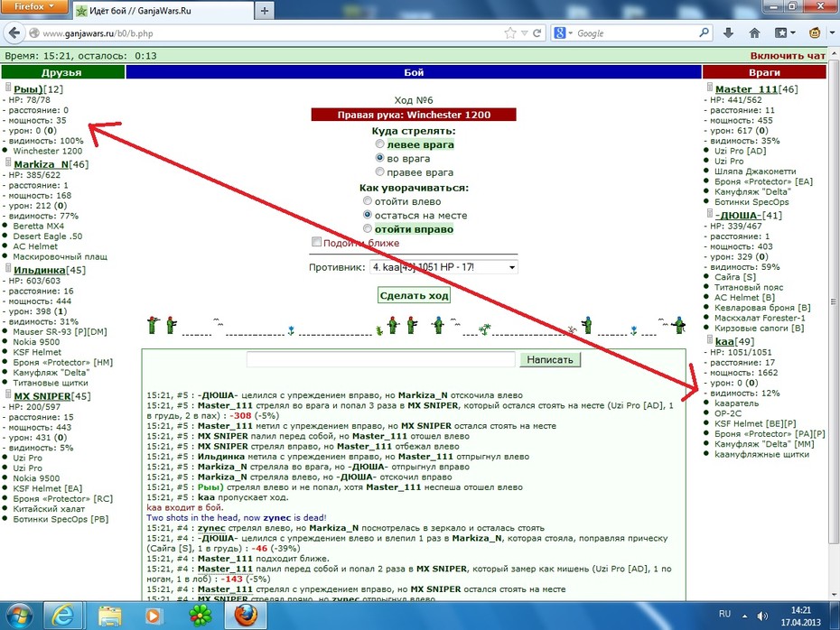Open -ДЮША- profile link in enemies
This screenshot has width=840, height=630.
[x=738, y=215]
